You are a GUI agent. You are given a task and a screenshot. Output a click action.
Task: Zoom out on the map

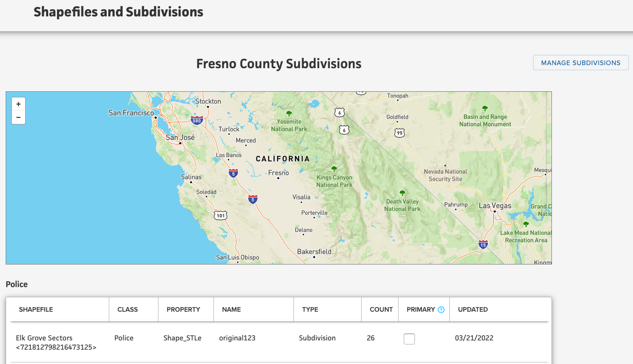[18, 117]
